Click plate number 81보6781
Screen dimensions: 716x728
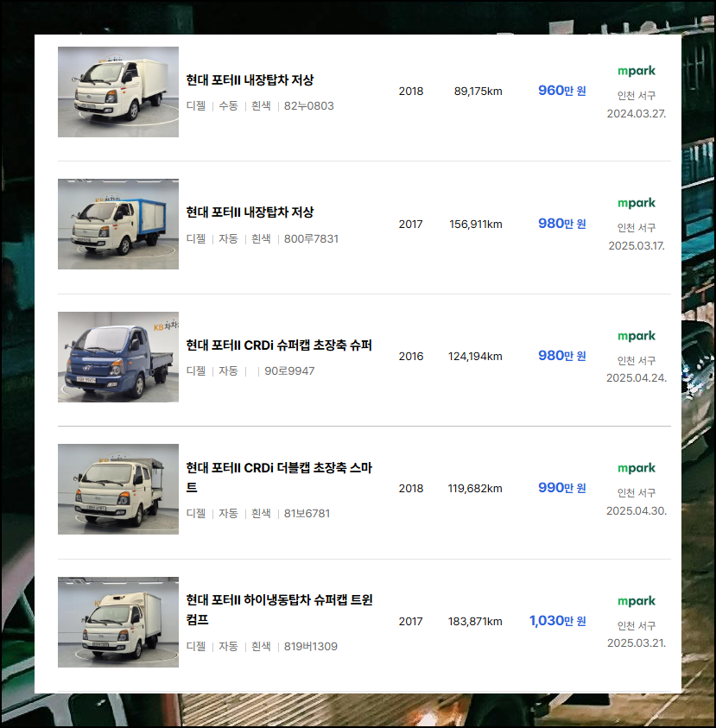[x=307, y=514]
